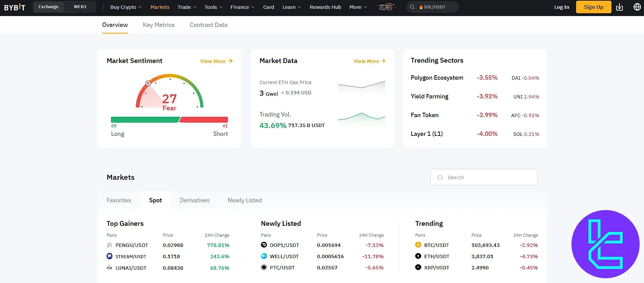Expand the Buy Crypto dropdown
This screenshot has height=283, width=644.
(126, 7)
